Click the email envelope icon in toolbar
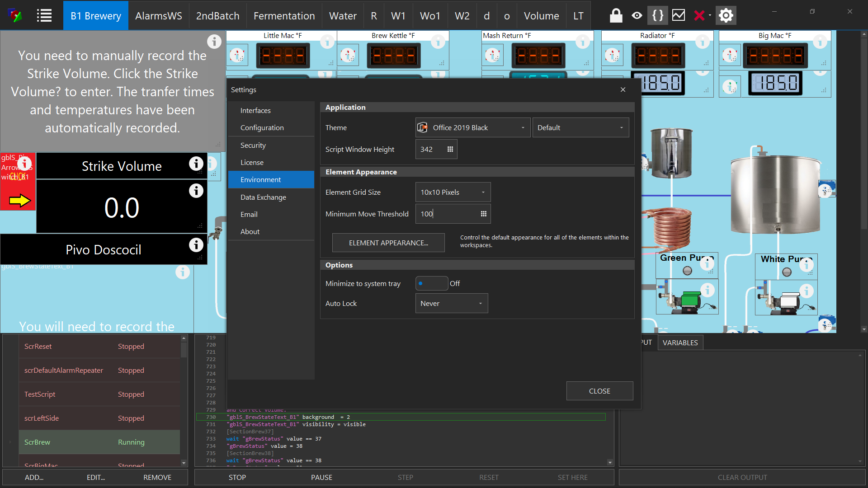Viewport: 868px width, 488px height. pos(679,15)
